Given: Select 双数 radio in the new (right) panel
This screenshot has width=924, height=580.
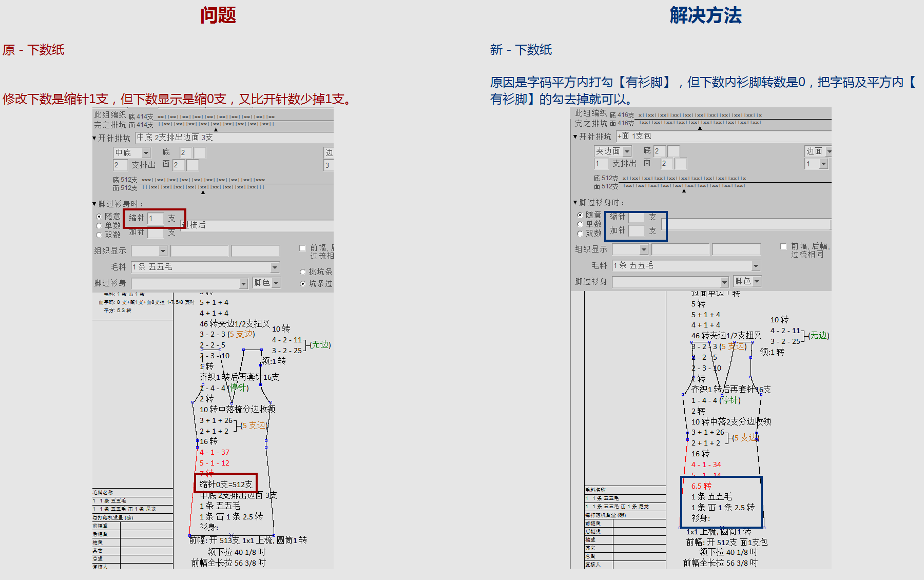Looking at the screenshot, I should (x=580, y=234).
